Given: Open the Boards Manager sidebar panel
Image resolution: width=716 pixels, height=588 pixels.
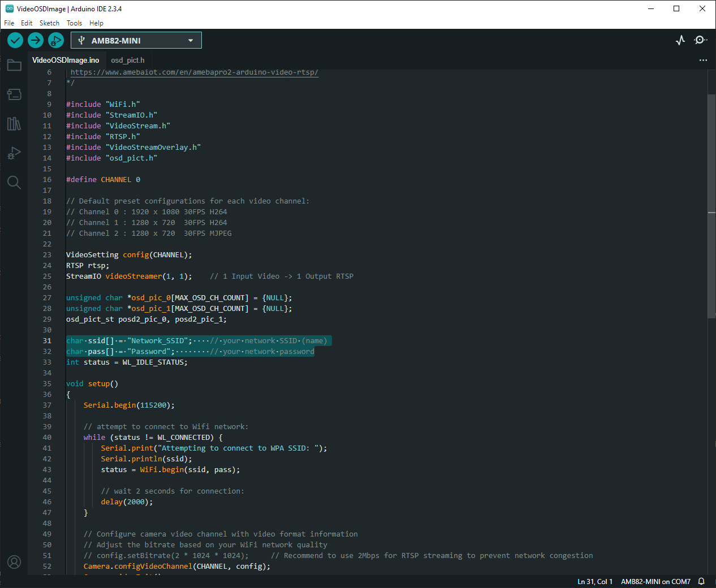Looking at the screenshot, I should [14, 94].
